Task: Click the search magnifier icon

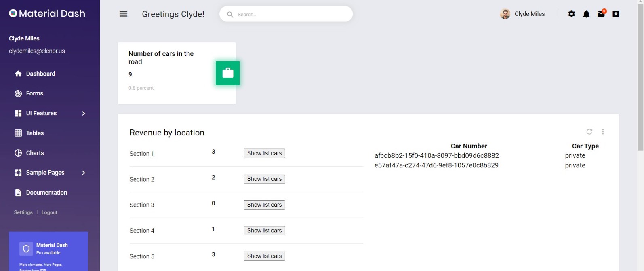Action: (x=230, y=14)
